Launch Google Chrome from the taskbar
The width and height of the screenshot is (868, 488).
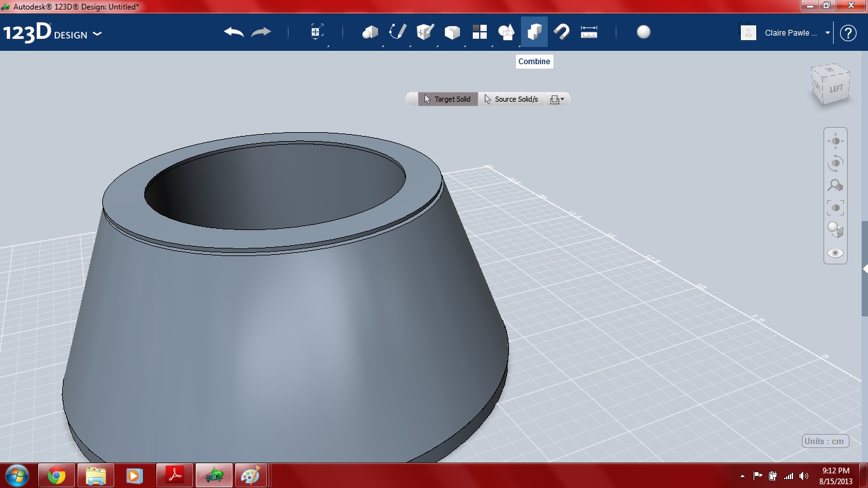pyautogui.click(x=57, y=475)
